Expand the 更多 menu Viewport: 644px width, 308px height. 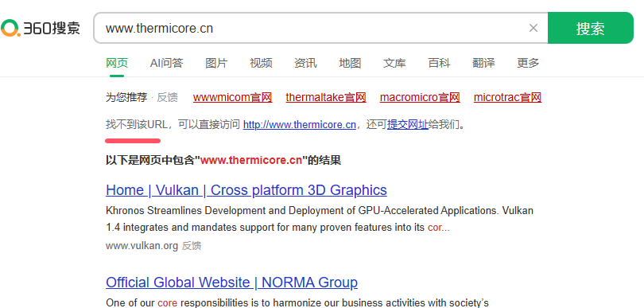tap(528, 63)
